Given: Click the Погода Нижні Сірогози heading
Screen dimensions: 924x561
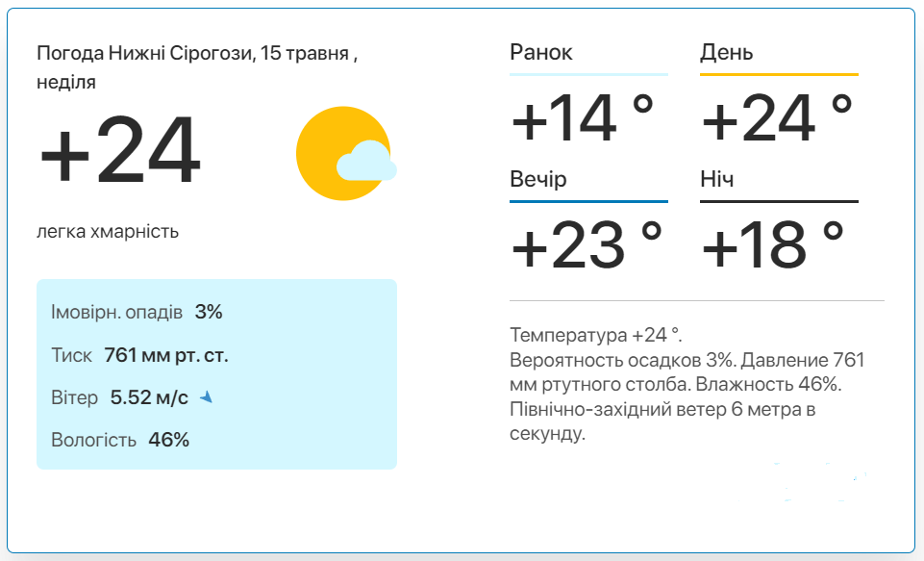Looking at the screenshot, I should (x=197, y=67).
